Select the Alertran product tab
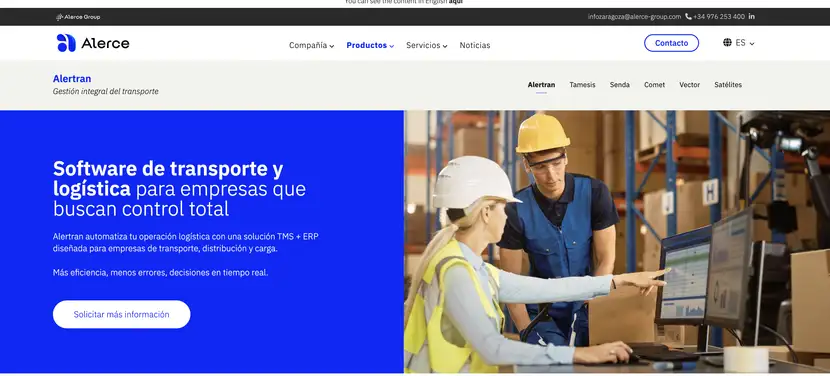This screenshot has height=376, width=830. pyautogui.click(x=541, y=85)
